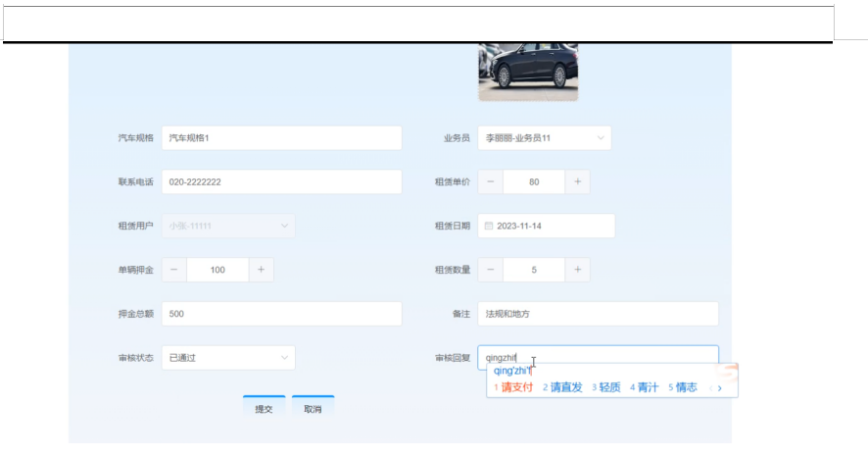Select IME candidate 请直发
868x457 pixels.
pyautogui.click(x=562, y=387)
